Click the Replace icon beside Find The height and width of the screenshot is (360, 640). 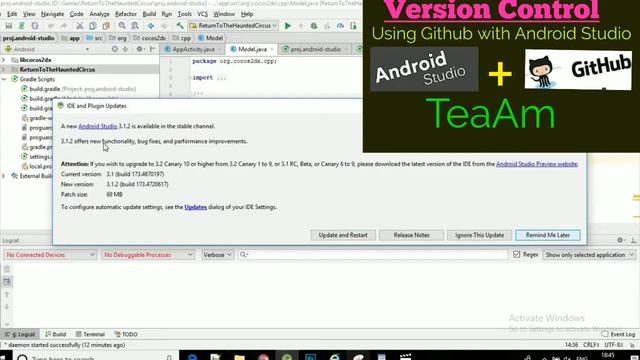coord(135,26)
